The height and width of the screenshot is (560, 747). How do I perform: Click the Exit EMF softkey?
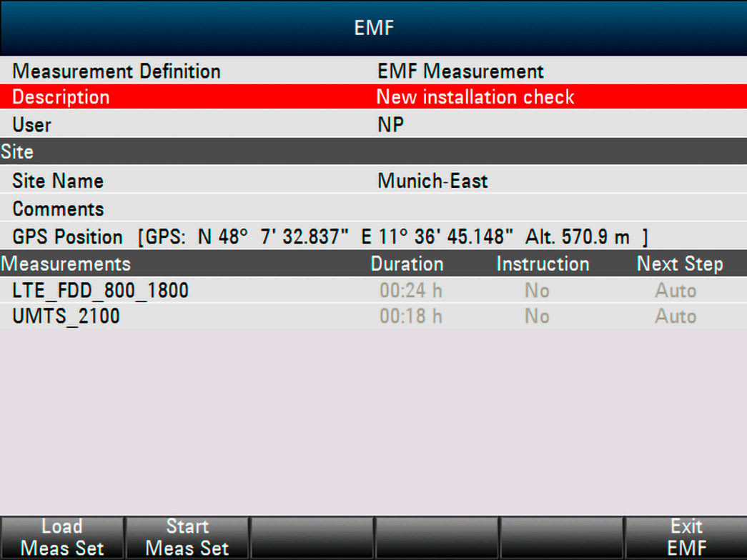(x=686, y=538)
